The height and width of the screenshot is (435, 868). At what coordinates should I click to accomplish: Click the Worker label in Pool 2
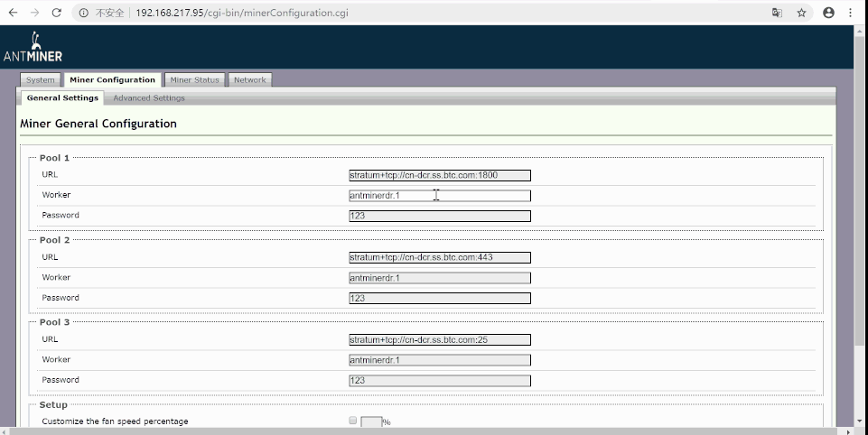[56, 277]
